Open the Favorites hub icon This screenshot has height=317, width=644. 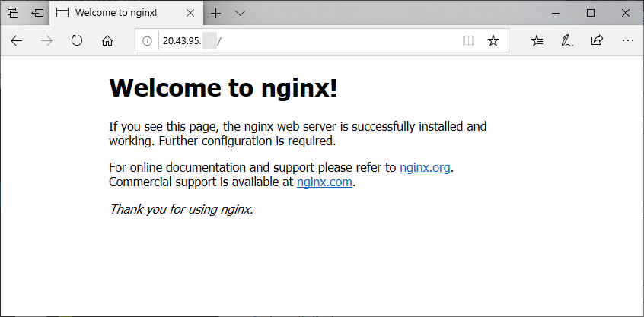(537, 40)
